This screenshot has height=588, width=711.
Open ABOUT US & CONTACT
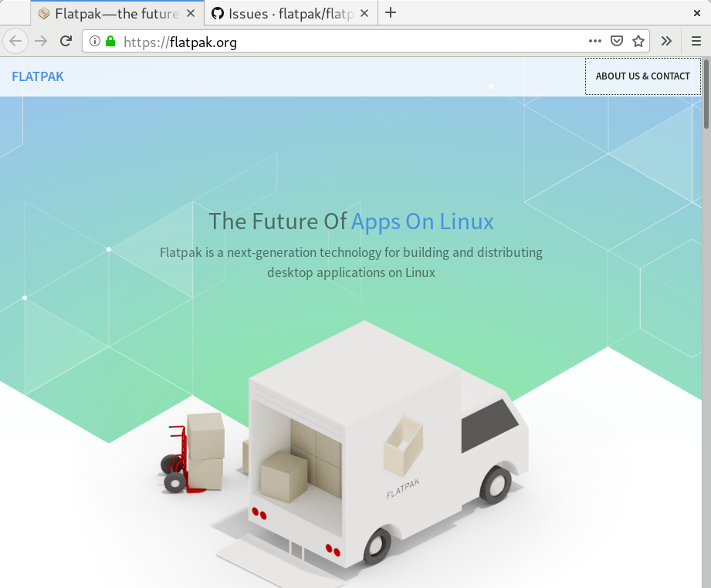[x=642, y=76]
